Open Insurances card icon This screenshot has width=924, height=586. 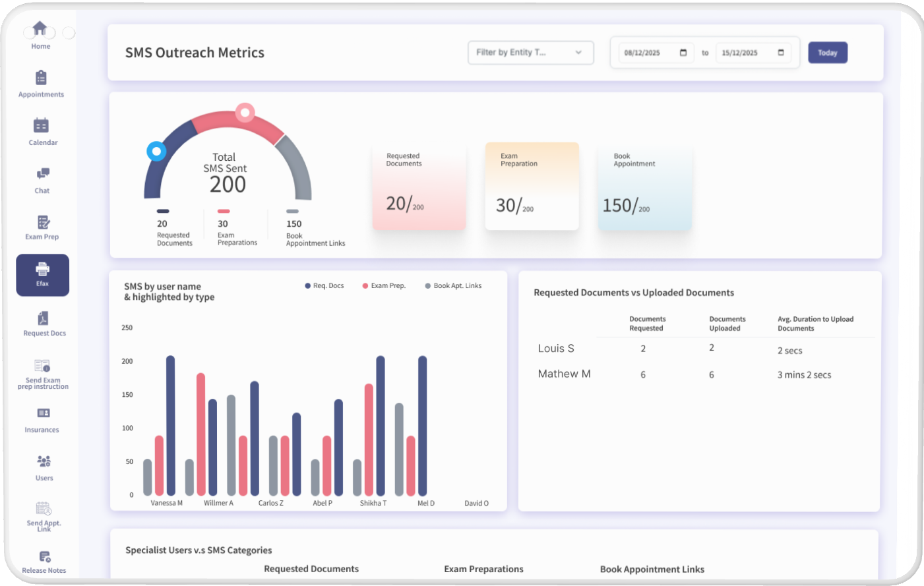click(x=44, y=413)
